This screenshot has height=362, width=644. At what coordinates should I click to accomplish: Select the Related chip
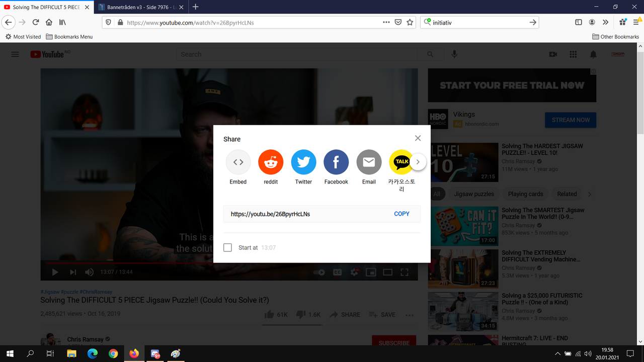[x=567, y=194]
